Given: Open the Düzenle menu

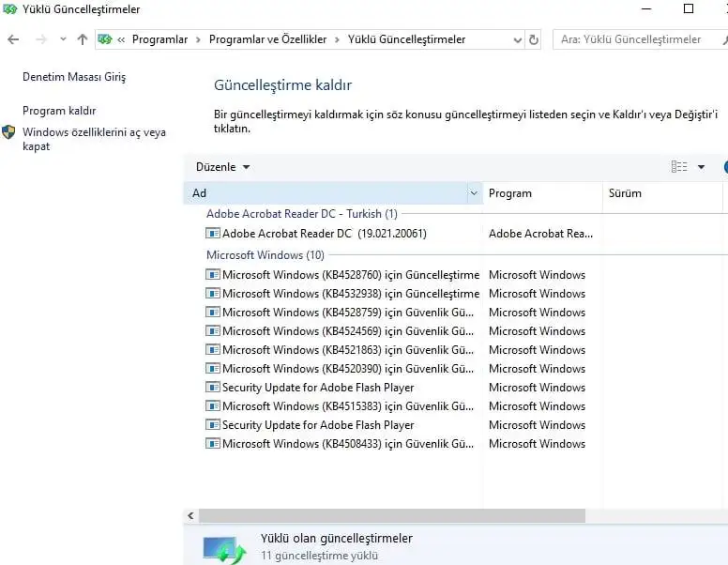Looking at the screenshot, I should tap(223, 167).
